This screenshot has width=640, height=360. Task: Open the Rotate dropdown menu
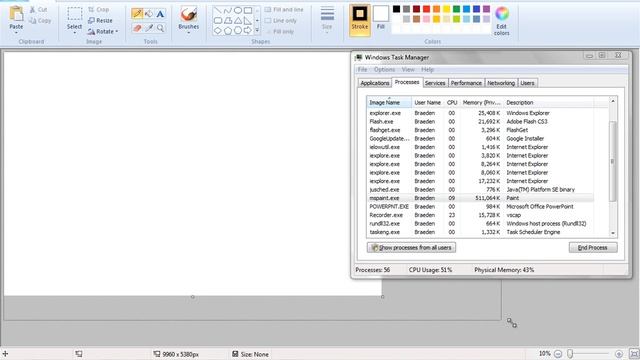[x=103, y=31]
